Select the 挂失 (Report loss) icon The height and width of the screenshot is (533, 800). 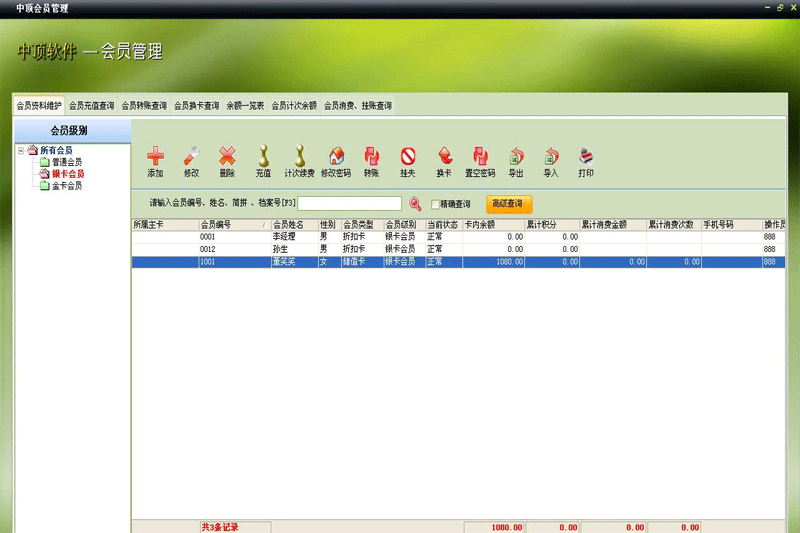click(x=408, y=156)
